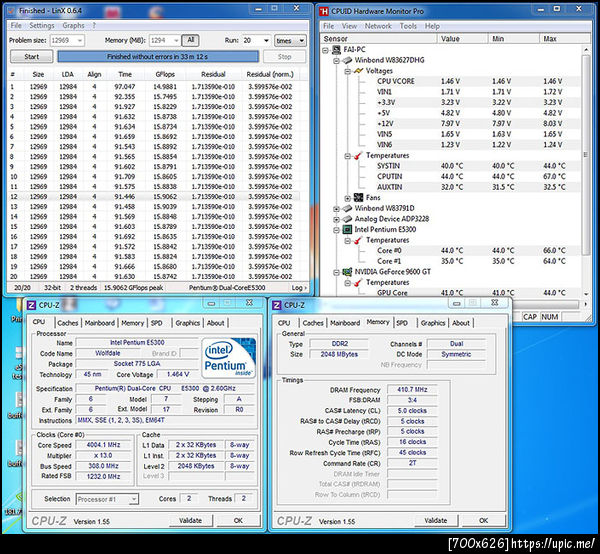
Task: Open the Memory (MiB) dropdown in LinX
Action: click(x=176, y=41)
